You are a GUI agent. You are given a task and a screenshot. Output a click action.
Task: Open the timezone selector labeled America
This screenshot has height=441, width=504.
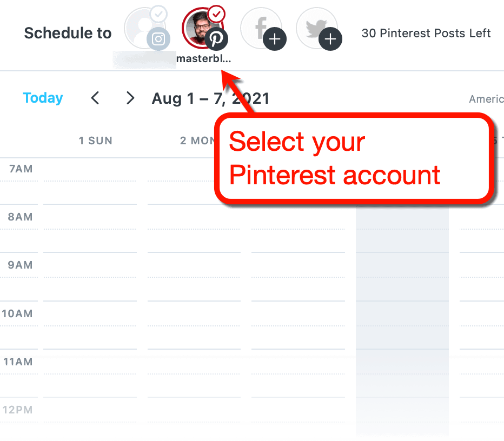coord(486,99)
